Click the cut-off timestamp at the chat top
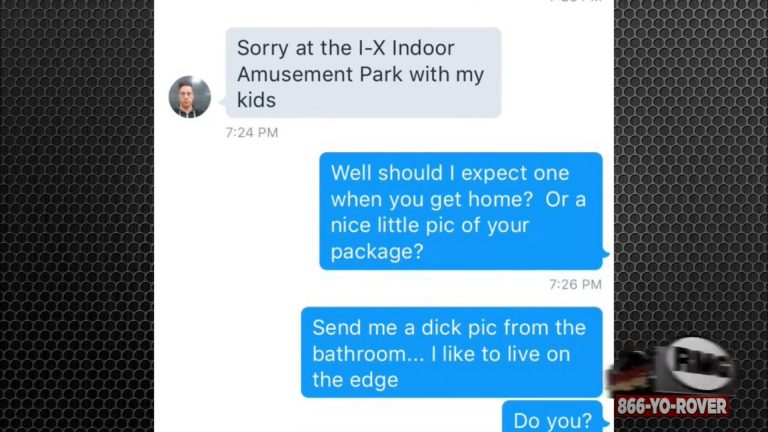The width and height of the screenshot is (768, 432). tap(576, 1)
